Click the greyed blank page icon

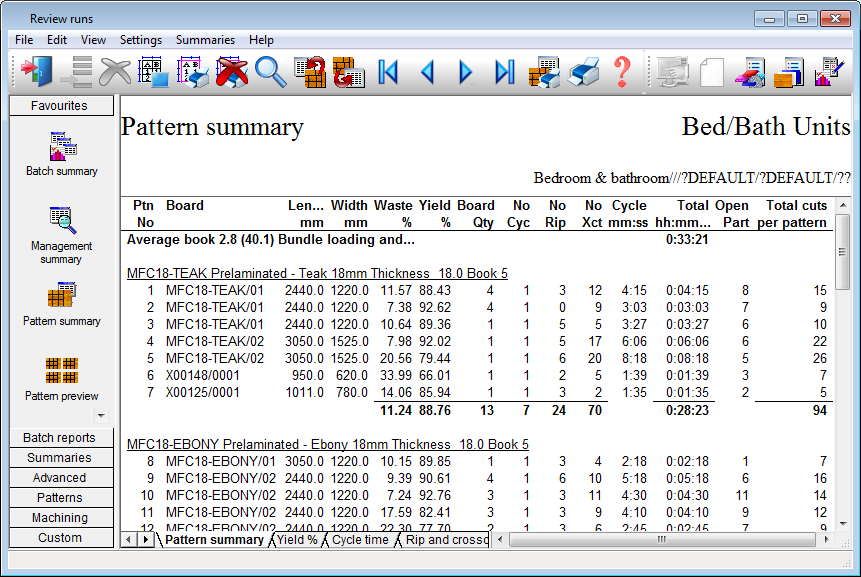pyautogui.click(x=712, y=72)
